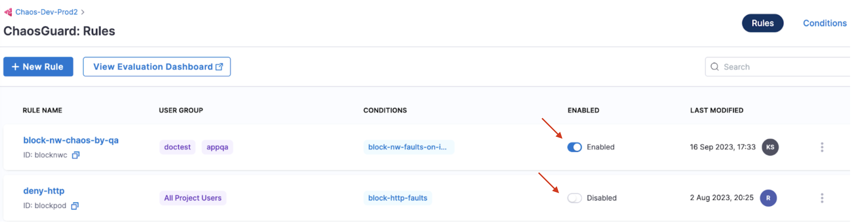Image resolution: width=868 pixels, height=222 pixels.
Task: Click the block-http-faults condition tag
Action: (397, 198)
